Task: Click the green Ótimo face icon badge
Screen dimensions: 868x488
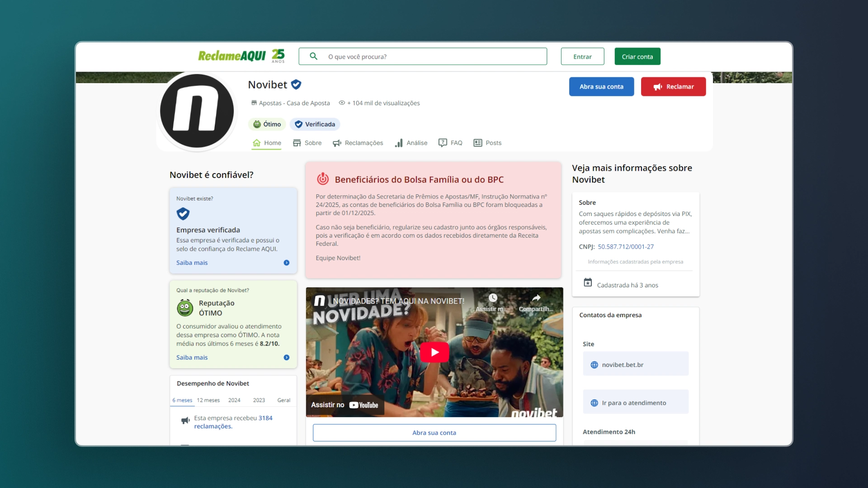Action: 257,124
